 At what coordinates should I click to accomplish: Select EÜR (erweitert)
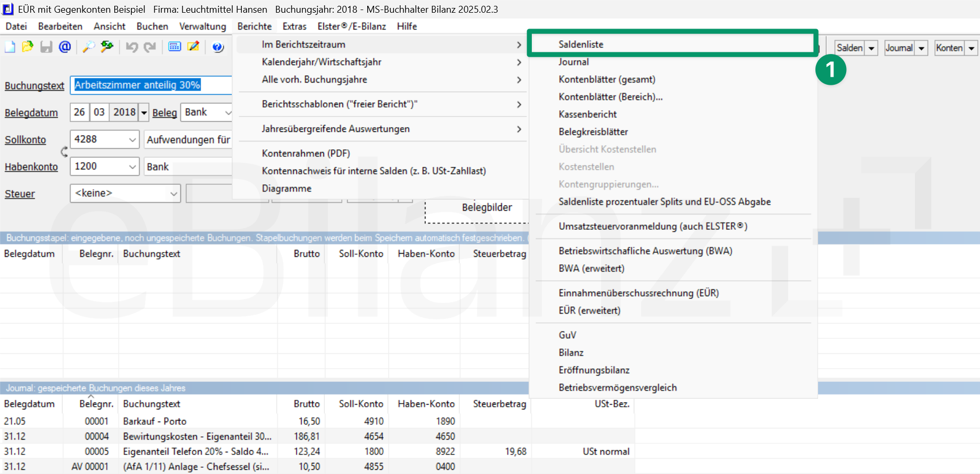673,310
